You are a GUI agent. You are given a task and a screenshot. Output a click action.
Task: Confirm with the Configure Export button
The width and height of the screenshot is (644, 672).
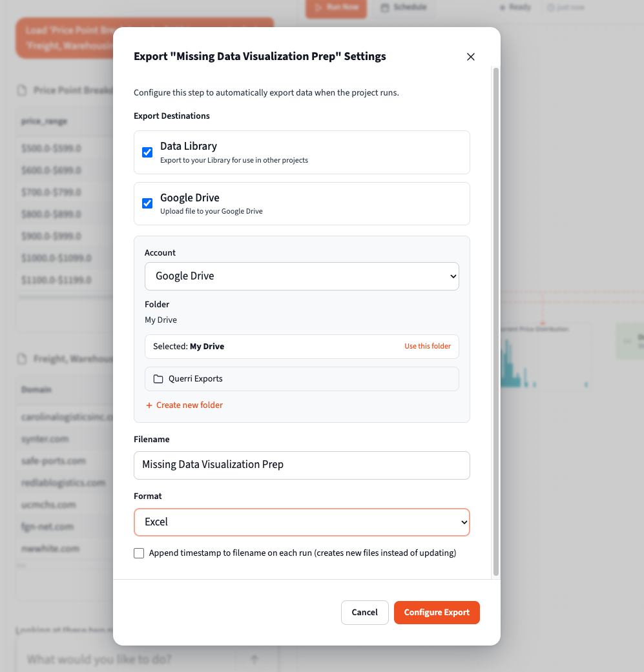[437, 612]
